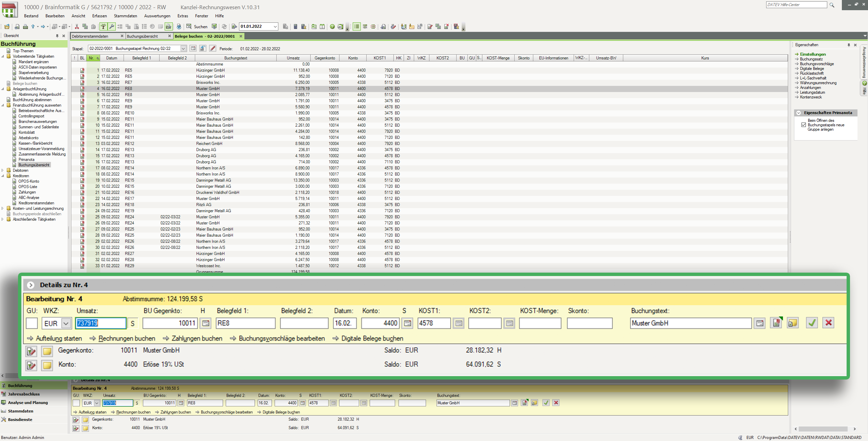Toggle the green tree overview icon
Image resolution: width=868 pixels, height=441 pixels.
(x=103, y=26)
